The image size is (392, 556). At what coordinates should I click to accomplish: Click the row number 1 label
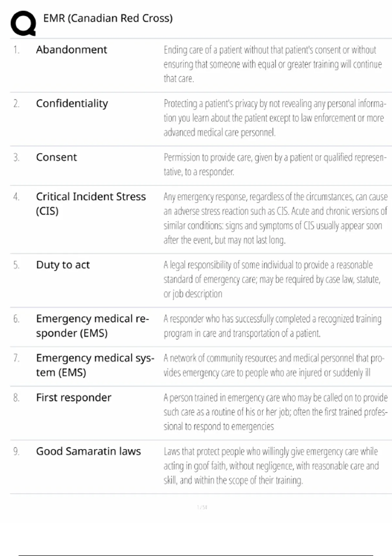pyautogui.click(x=16, y=50)
